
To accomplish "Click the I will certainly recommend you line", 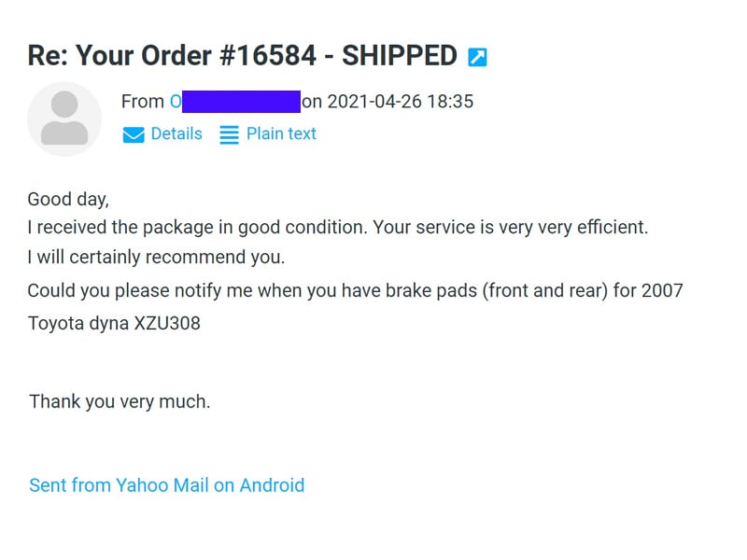I will coord(156,258).
